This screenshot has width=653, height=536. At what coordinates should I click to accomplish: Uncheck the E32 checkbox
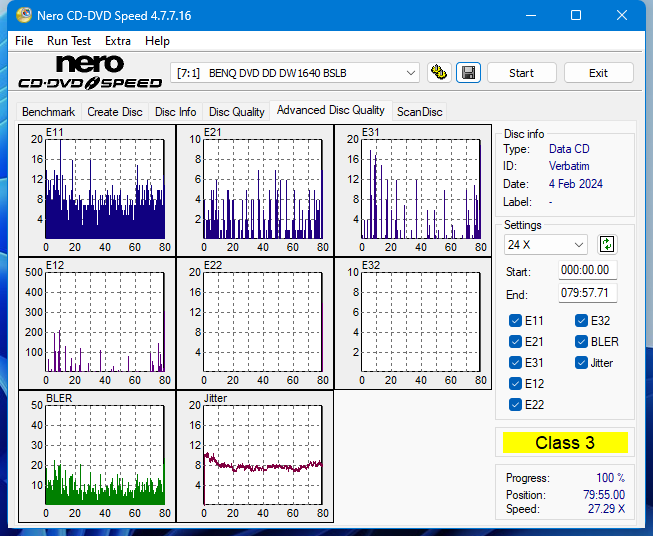point(581,321)
